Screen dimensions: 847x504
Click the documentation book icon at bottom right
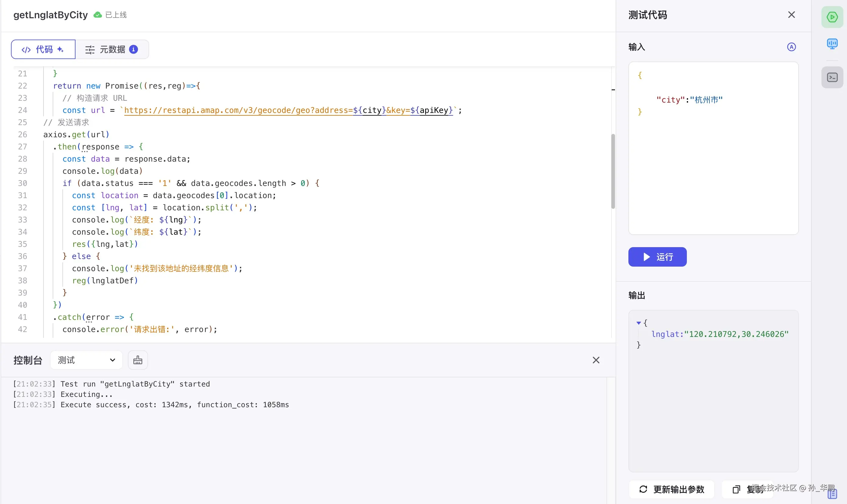[x=832, y=494]
